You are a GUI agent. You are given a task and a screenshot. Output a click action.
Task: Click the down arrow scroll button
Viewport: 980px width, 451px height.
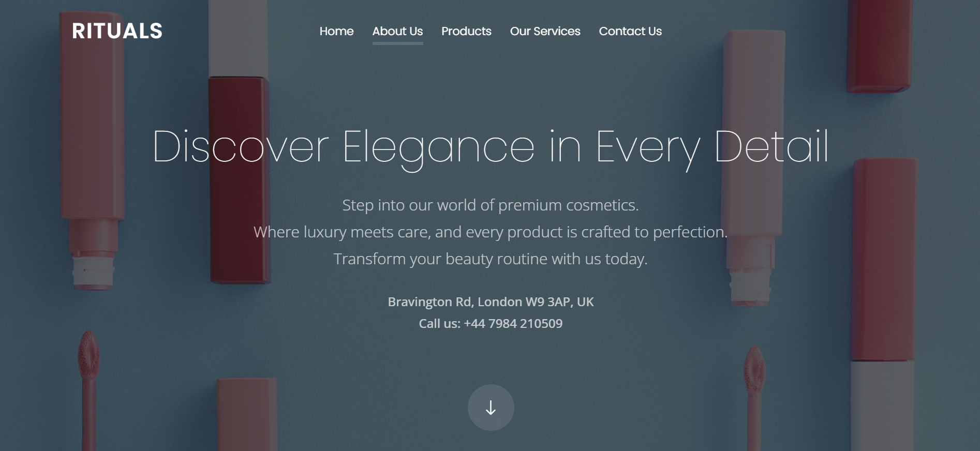pyautogui.click(x=491, y=408)
